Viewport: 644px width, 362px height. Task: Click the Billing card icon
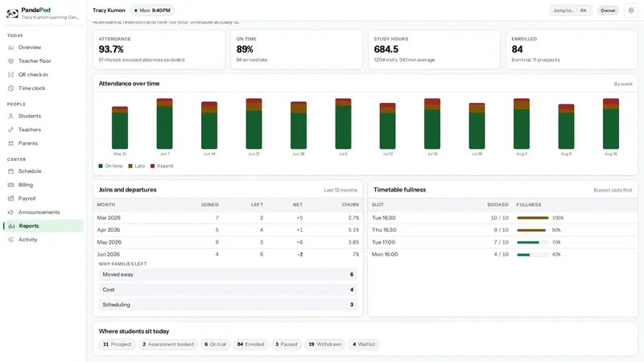pos(10,185)
